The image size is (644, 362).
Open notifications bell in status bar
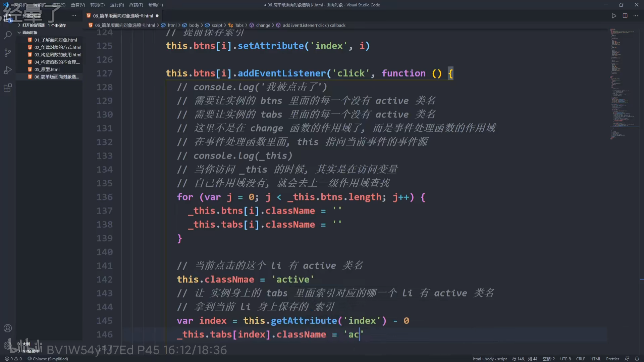pos(637,359)
